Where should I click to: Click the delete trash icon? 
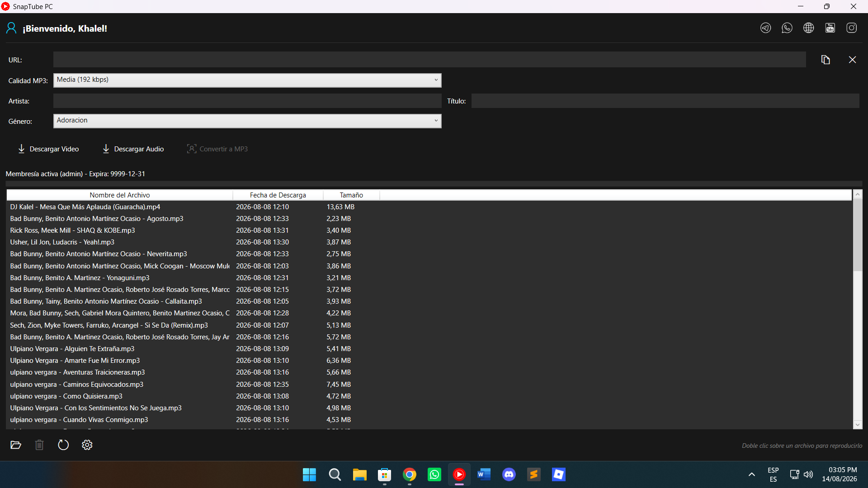click(x=39, y=445)
